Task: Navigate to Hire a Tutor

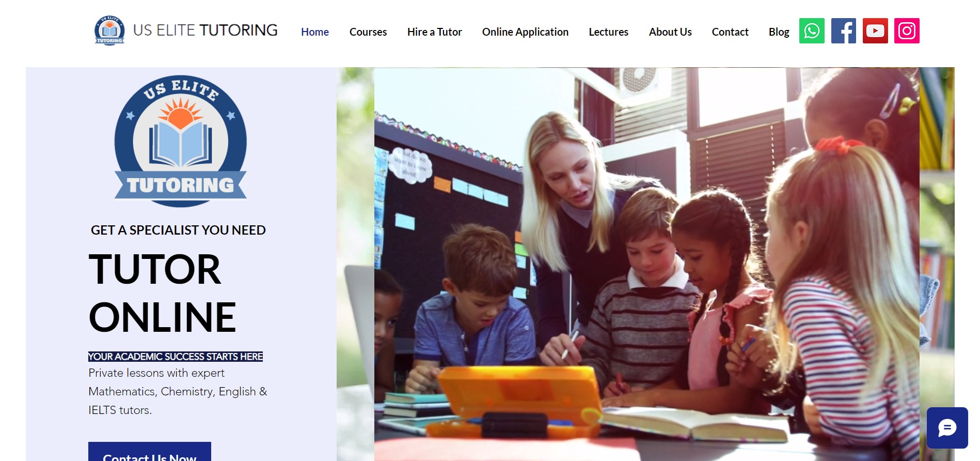Action: pyautogui.click(x=434, y=32)
